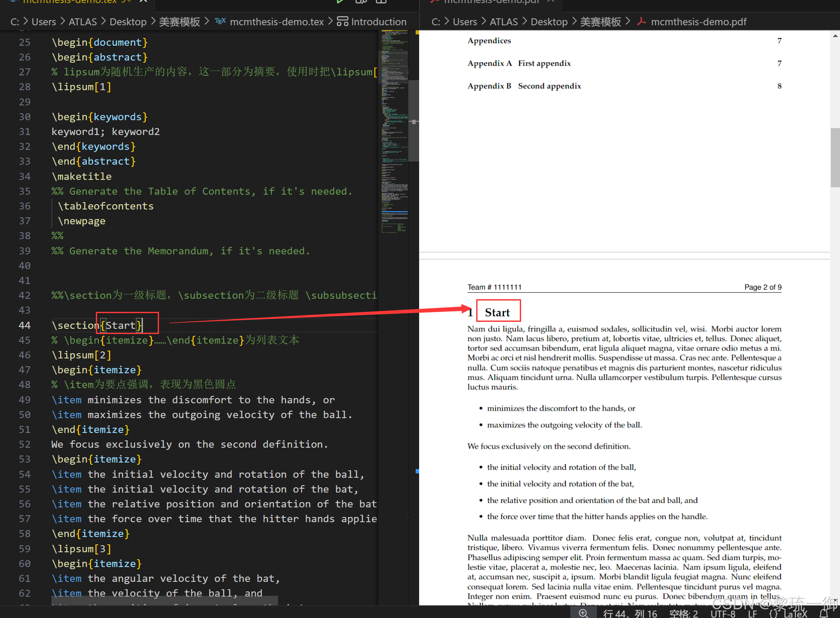Click the PDF viewer vertical scrollbar thumb
Viewport: 840px width, 618px height.
point(835,157)
